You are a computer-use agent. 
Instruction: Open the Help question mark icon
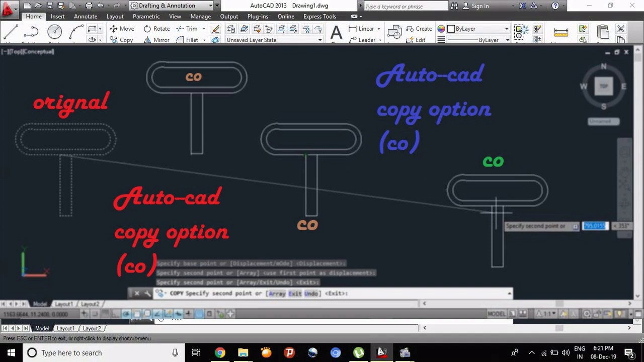[555, 6]
